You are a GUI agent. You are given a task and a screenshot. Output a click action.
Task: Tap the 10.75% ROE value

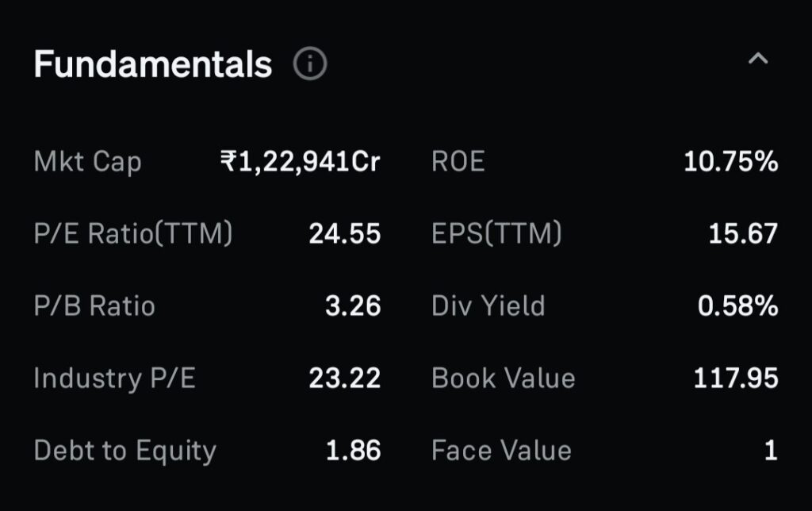pyautogui.click(x=730, y=162)
